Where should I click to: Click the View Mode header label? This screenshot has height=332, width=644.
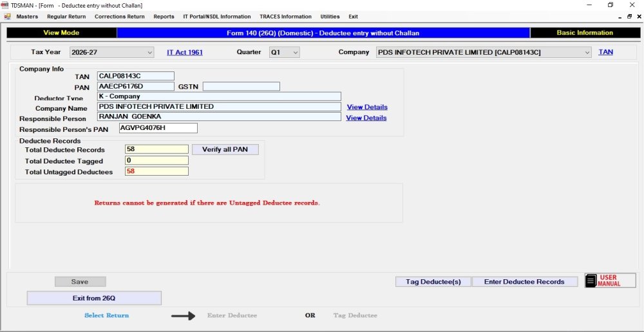click(x=61, y=33)
